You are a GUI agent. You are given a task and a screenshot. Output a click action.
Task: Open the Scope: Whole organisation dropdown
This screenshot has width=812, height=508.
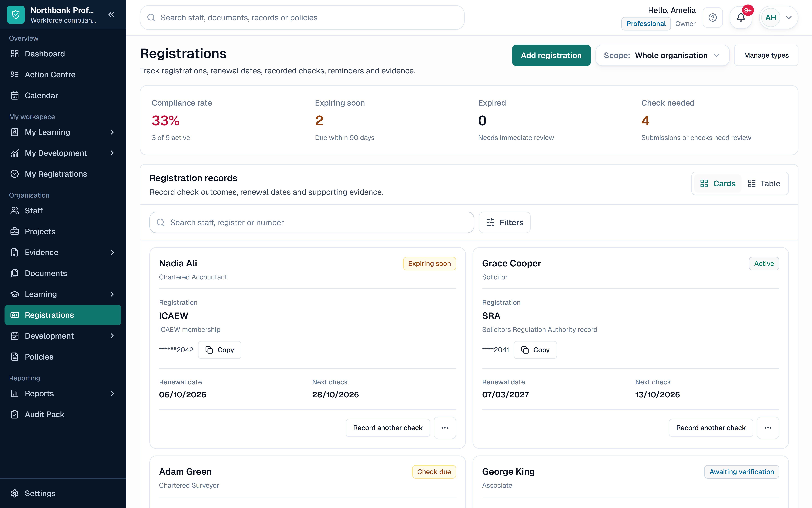coord(662,55)
